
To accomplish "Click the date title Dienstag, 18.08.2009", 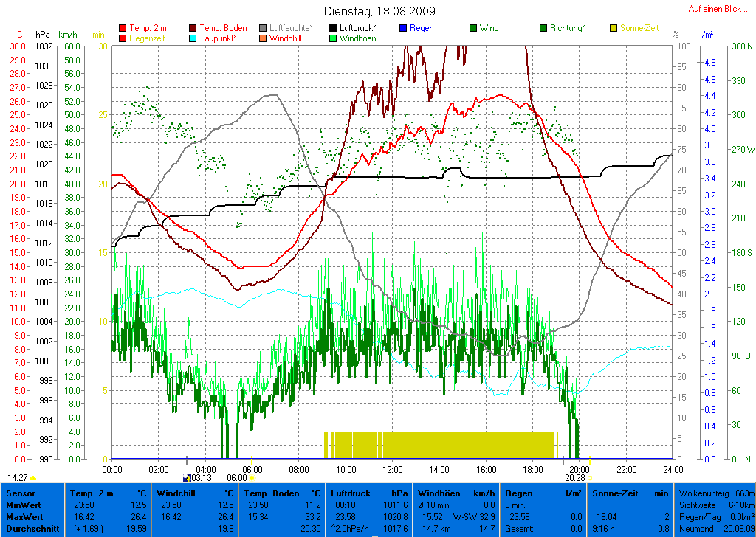I will [x=379, y=11].
